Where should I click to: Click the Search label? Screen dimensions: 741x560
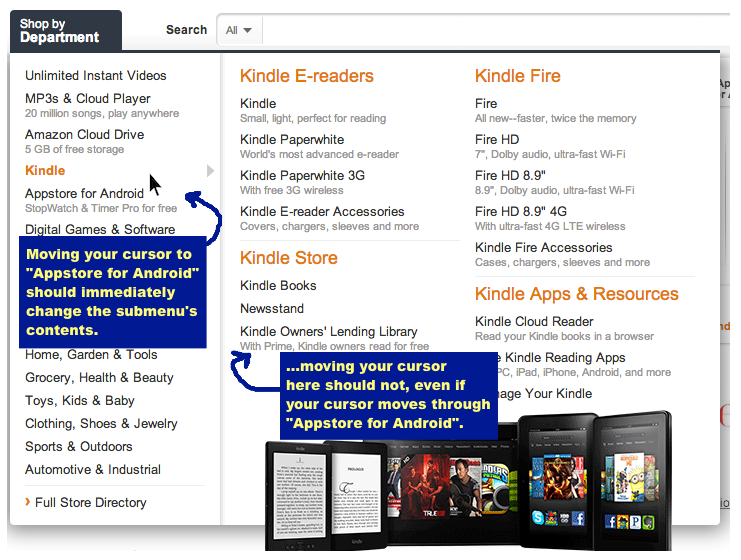tap(187, 30)
